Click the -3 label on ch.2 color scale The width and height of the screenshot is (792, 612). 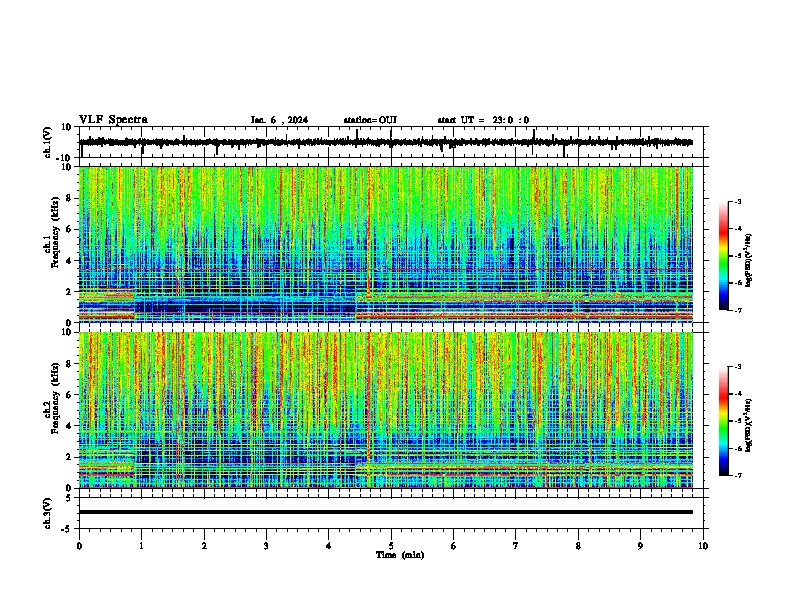737,367
